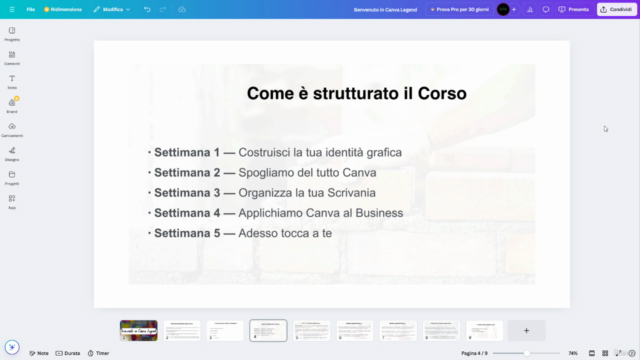Select the Settimana 1 bullet line
640x360 pixels.
click(x=275, y=152)
